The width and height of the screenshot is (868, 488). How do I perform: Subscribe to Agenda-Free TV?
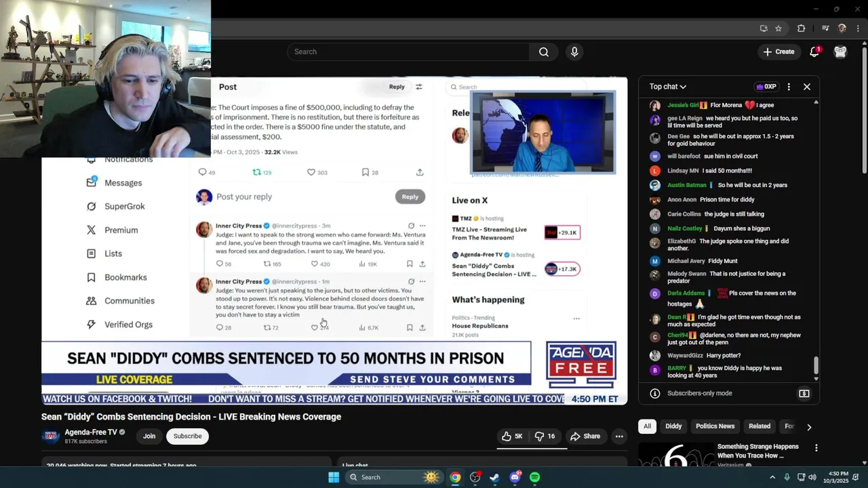click(187, 436)
